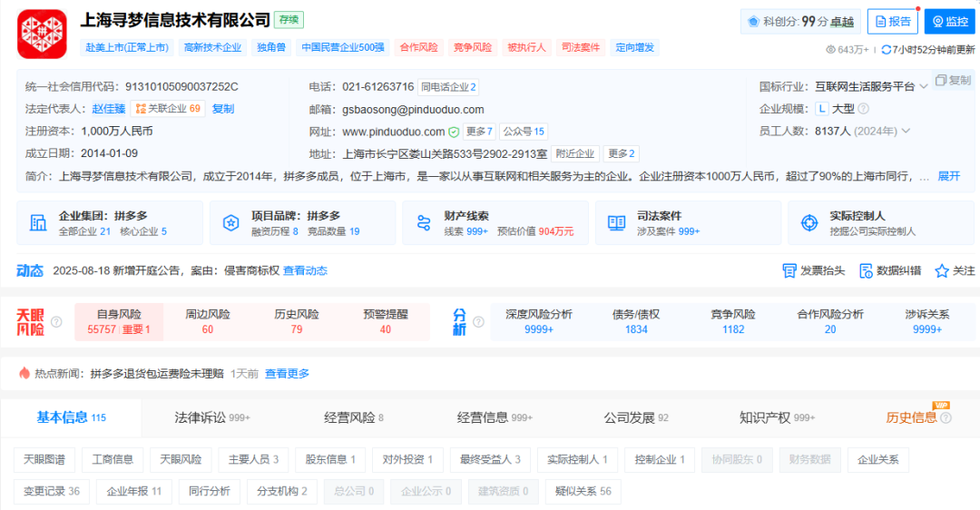Open 疑似关系 56 sub-section
980x510 pixels.
pos(583,491)
